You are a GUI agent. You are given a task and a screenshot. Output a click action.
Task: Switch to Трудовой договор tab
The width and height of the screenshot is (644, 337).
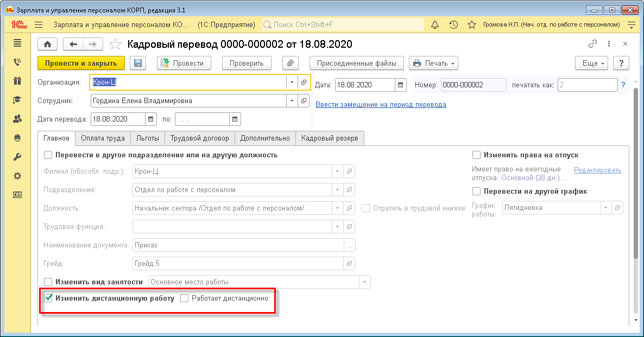pyautogui.click(x=200, y=138)
